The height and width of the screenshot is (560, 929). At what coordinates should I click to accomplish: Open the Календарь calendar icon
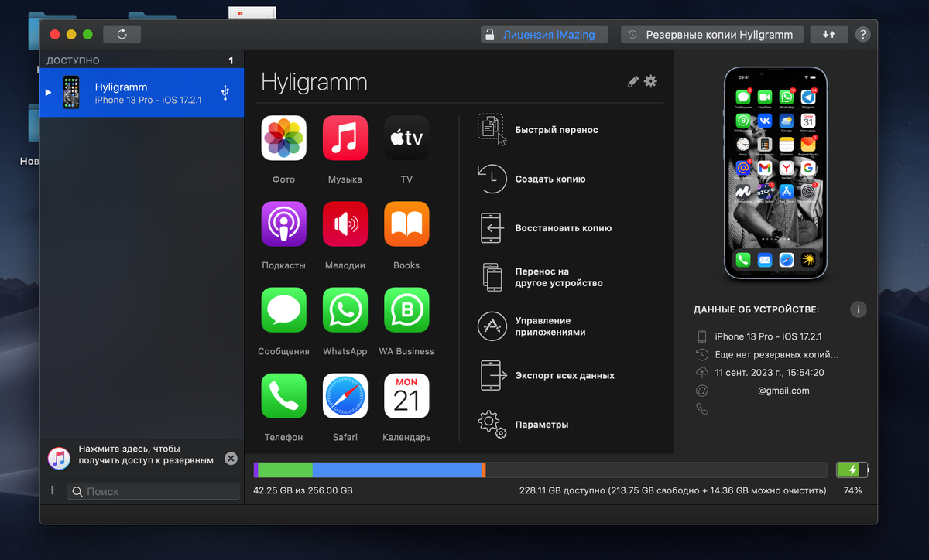pyautogui.click(x=406, y=396)
